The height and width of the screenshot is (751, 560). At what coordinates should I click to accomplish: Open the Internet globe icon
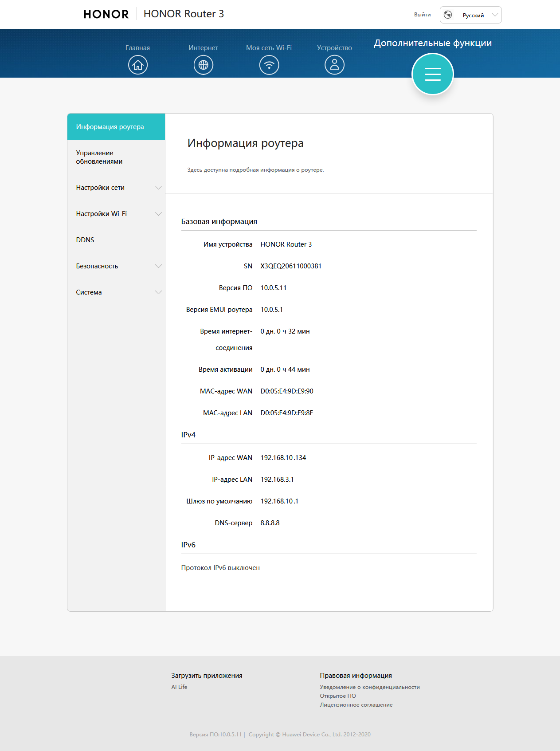click(204, 65)
